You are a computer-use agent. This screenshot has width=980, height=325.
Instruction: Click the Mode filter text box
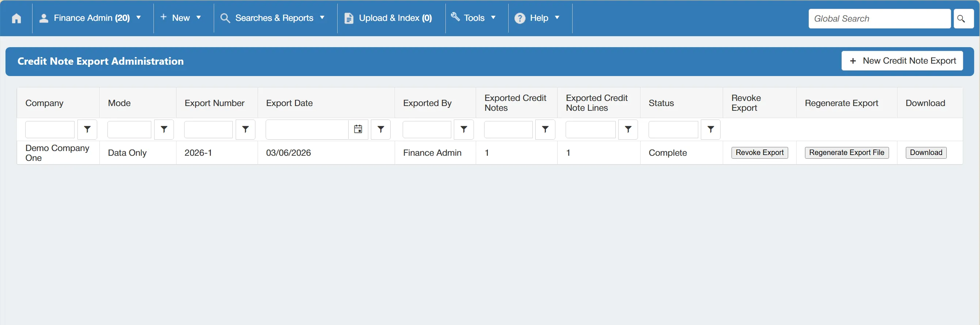[x=129, y=129]
